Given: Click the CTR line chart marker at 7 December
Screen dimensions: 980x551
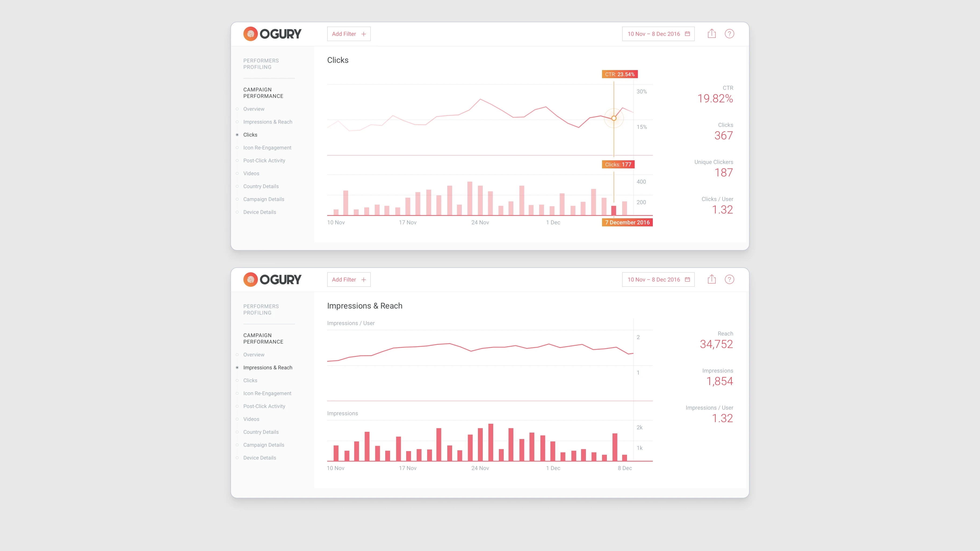Looking at the screenshot, I should (614, 118).
